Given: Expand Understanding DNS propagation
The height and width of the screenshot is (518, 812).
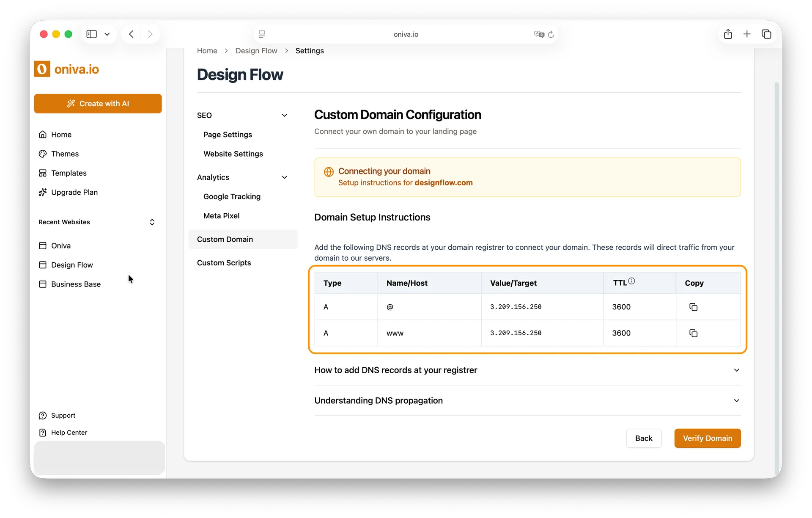Looking at the screenshot, I should 736,400.
